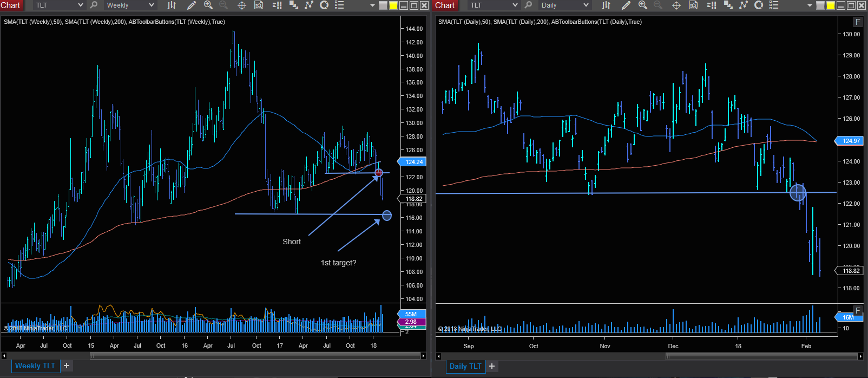Click the '1st target?' text annotation

(339, 263)
